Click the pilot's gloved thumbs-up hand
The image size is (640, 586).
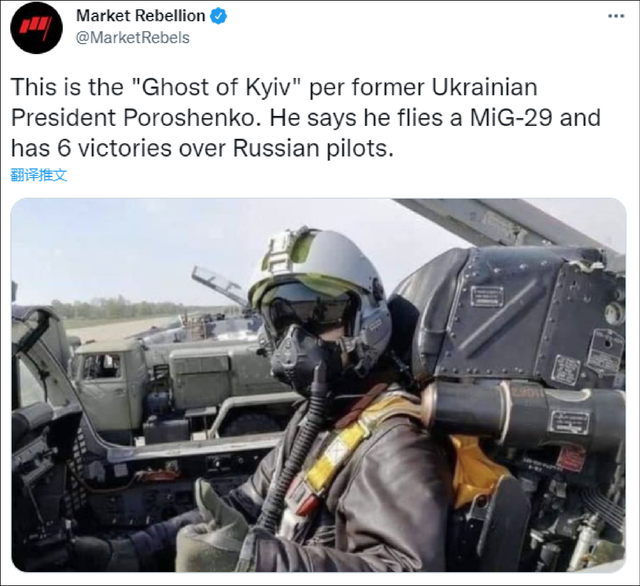pyautogui.click(x=212, y=526)
